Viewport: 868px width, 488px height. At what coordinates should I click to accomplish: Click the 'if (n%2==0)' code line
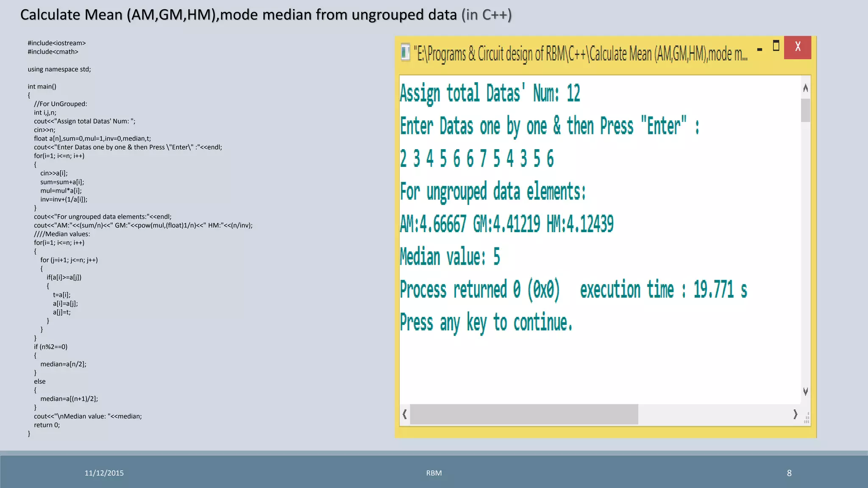(51, 347)
